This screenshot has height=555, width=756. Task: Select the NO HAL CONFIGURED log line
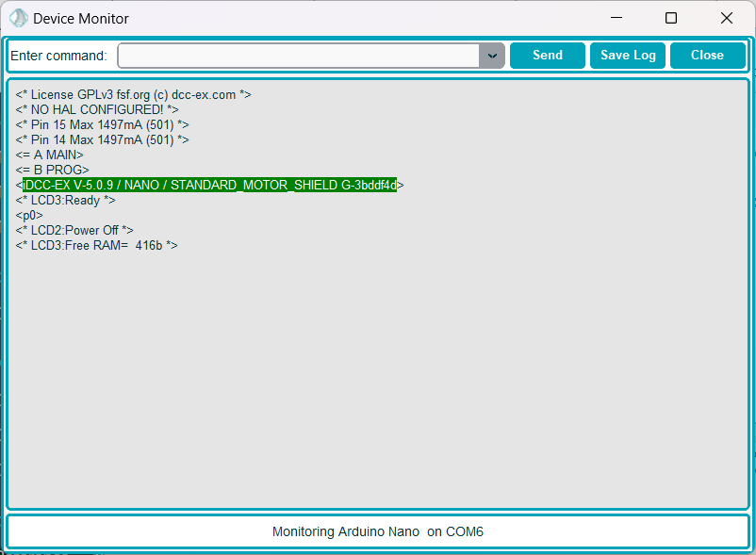point(97,110)
